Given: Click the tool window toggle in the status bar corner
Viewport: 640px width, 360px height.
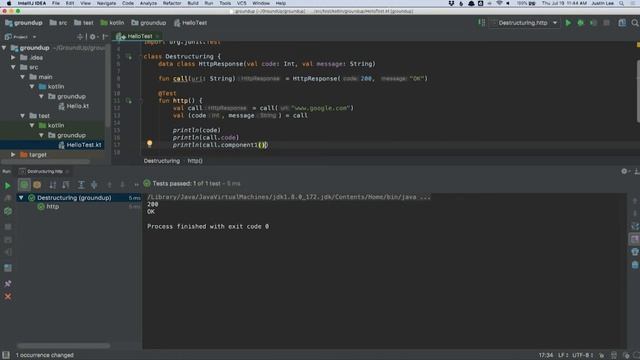Looking at the screenshot, I should 6,355.
